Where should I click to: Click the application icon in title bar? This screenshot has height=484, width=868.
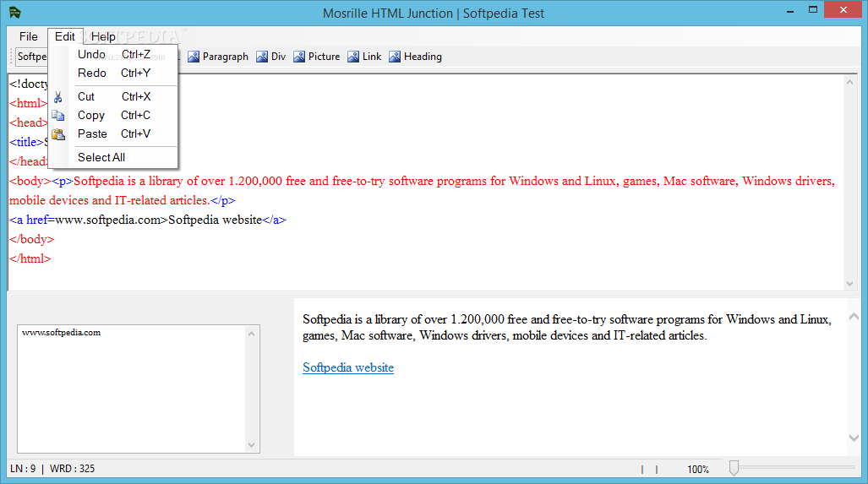15,12
